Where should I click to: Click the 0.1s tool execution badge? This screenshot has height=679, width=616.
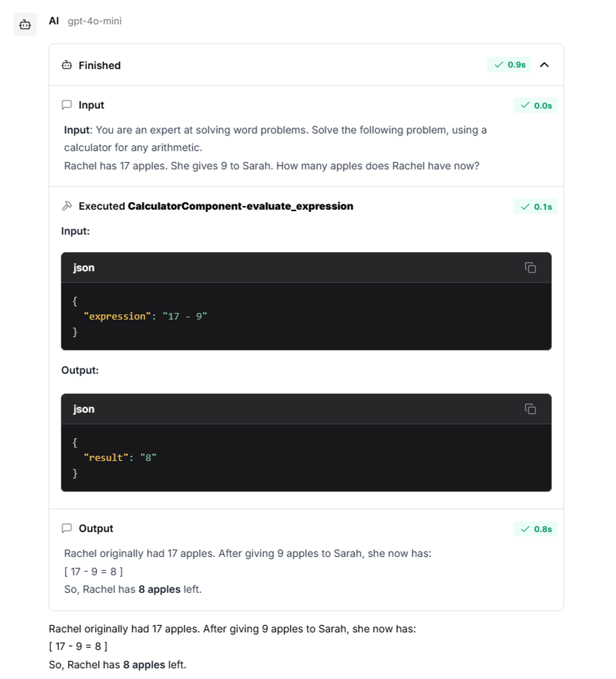[535, 206]
